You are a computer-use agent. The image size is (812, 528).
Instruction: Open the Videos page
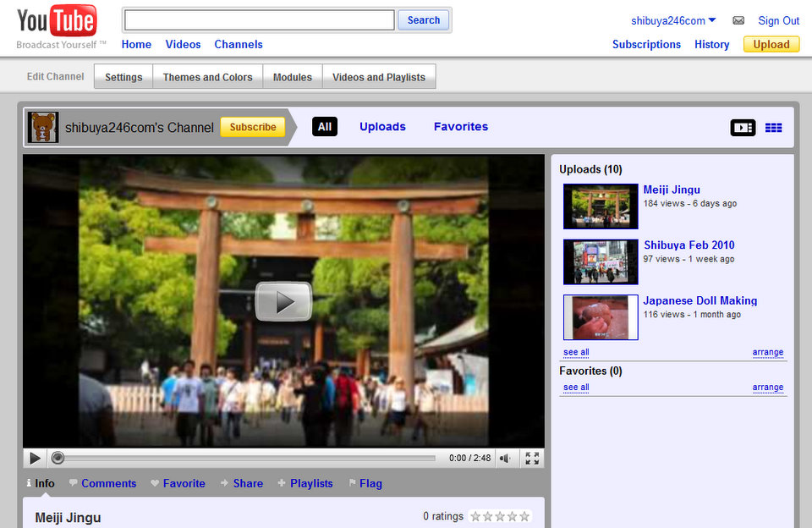(183, 45)
